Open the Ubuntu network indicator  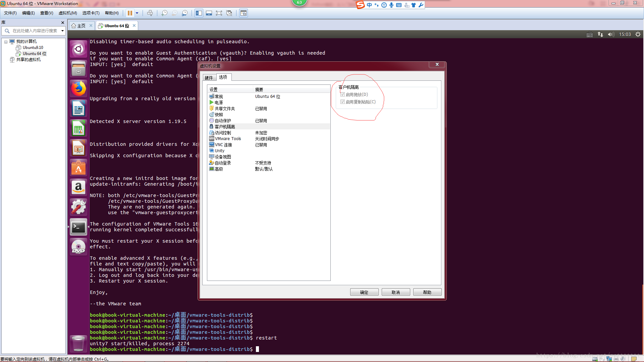pyautogui.click(x=600, y=34)
